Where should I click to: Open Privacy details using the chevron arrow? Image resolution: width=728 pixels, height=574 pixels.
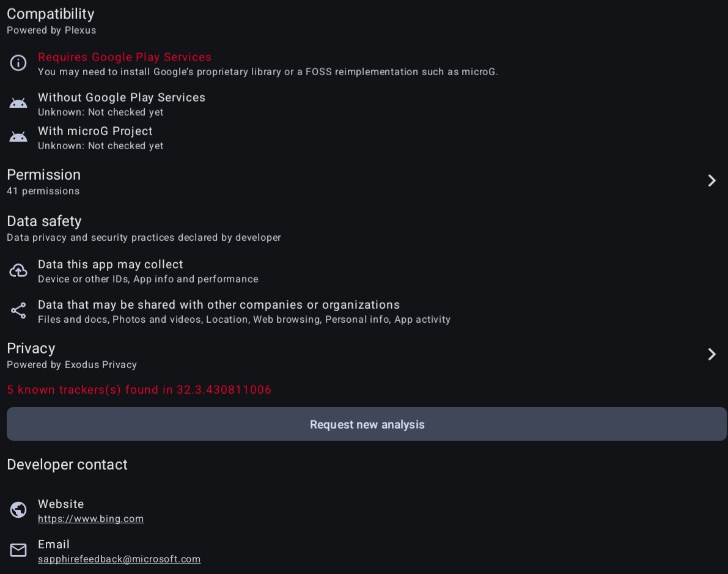[711, 354]
